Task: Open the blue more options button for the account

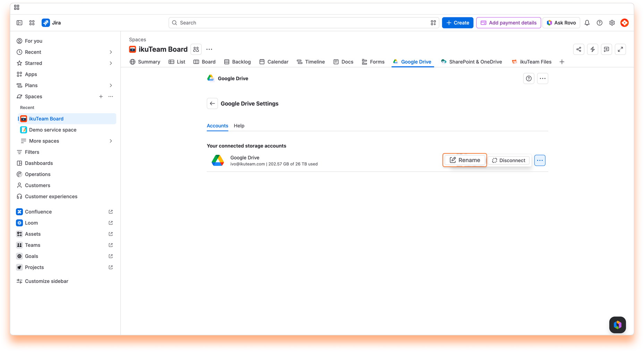Action: pyautogui.click(x=540, y=160)
